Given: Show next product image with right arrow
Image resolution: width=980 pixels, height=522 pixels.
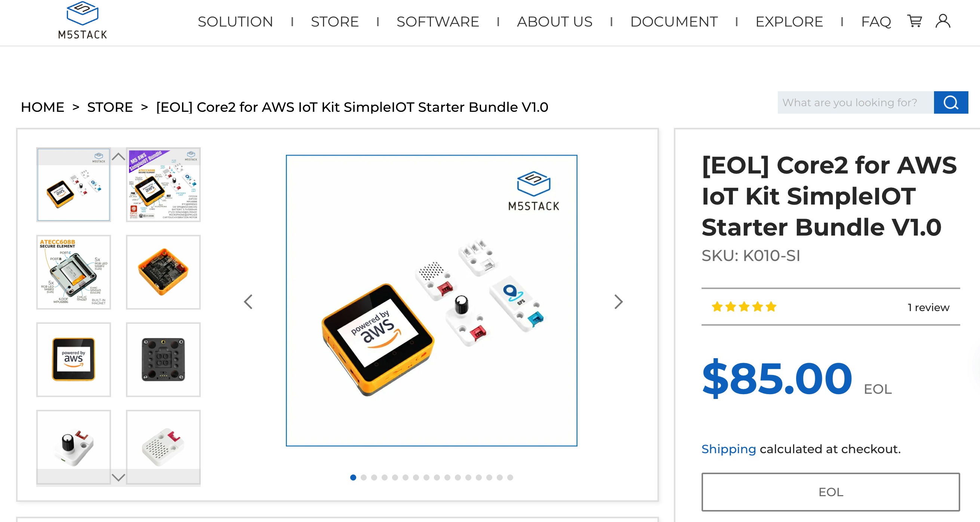Looking at the screenshot, I should [x=618, y=302].
